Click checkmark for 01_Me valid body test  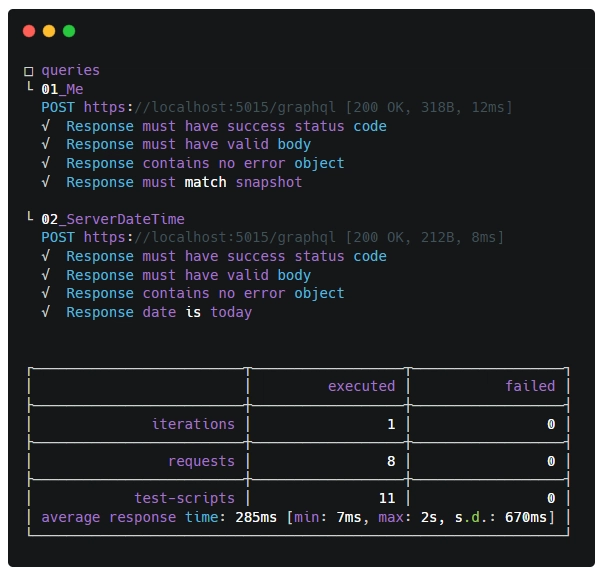tap(46, 144)
